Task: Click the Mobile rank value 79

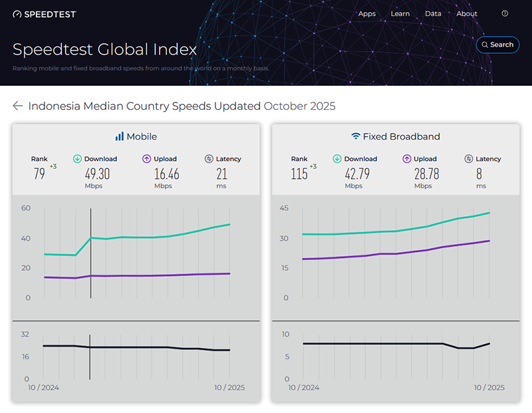Action: pyautogui.click(x=39, y=174)
